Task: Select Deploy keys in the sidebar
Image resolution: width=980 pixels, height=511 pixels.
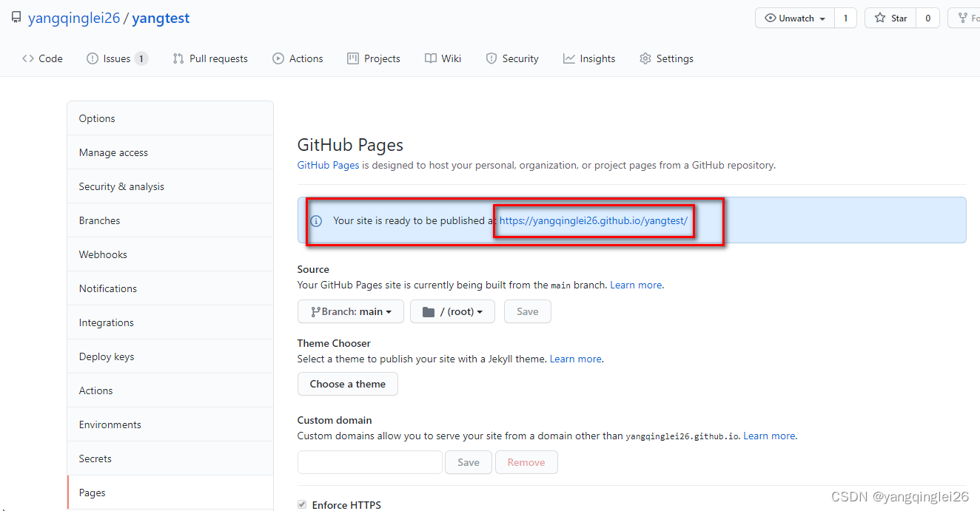Action: [170, 356]
